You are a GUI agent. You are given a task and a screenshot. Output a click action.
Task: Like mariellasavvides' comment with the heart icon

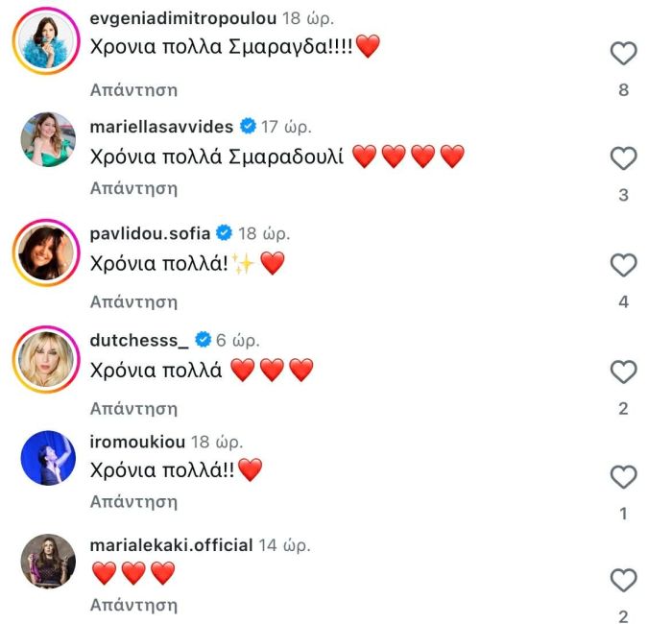(x=624, y=158)
